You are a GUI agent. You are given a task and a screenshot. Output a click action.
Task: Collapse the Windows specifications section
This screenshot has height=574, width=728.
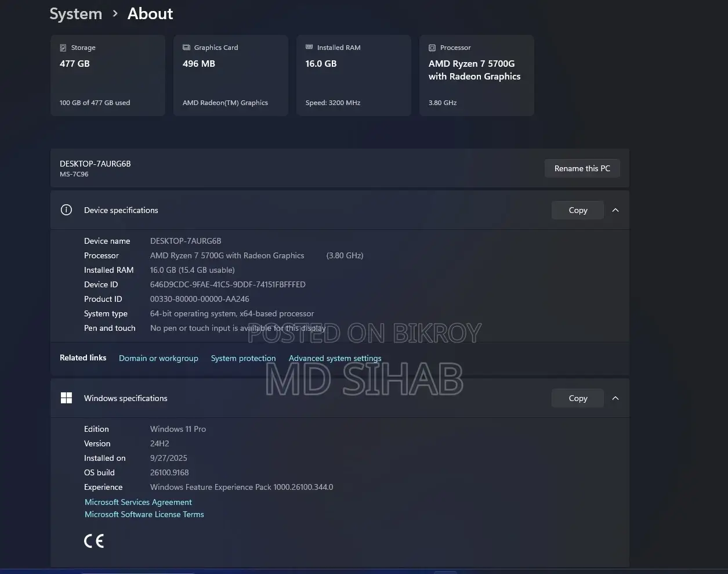(x=615, y=398)
